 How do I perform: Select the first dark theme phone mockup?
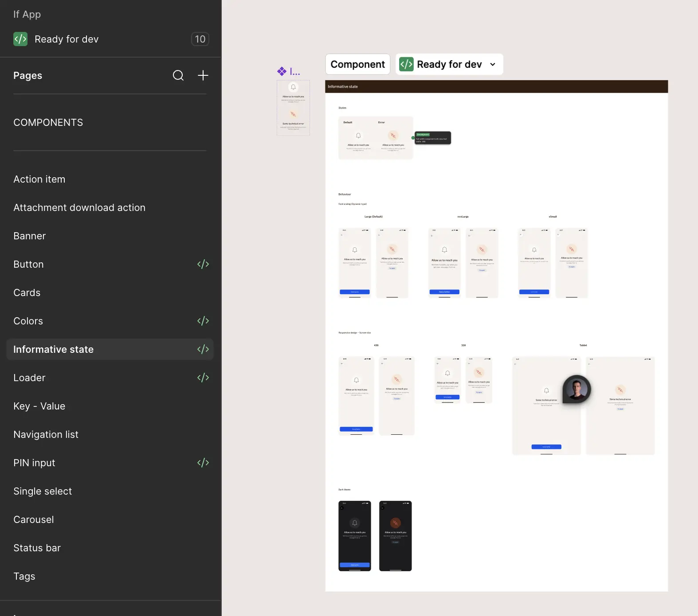(355, 536)
